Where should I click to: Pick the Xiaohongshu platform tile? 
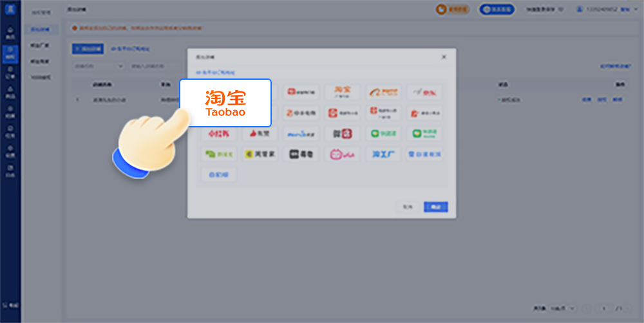coord(218,134)
